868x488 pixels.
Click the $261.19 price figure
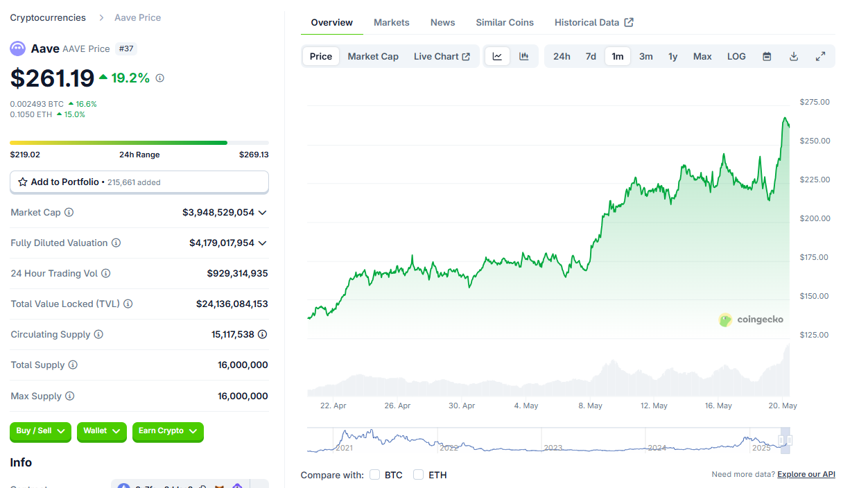(52, 78)
